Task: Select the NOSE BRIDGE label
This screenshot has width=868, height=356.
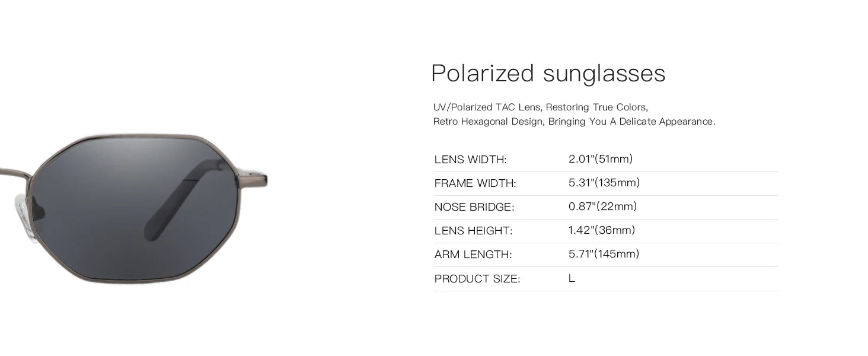Action: (x=474, y=207)
